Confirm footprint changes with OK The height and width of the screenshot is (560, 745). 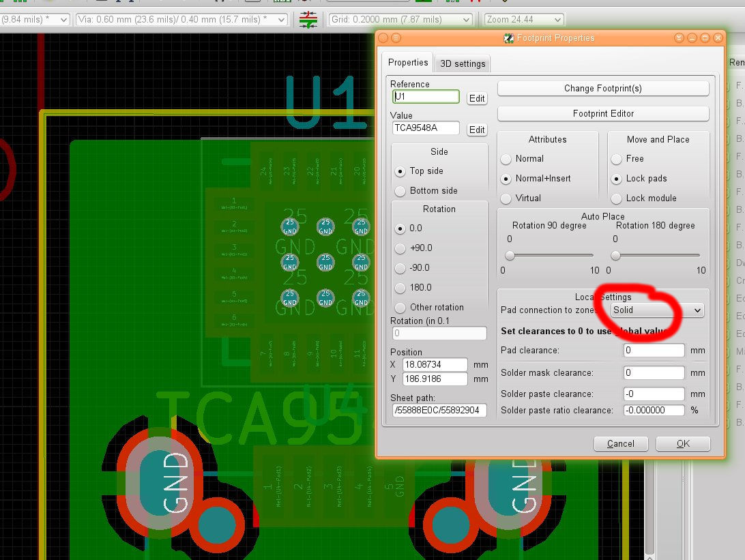point(682,443)
